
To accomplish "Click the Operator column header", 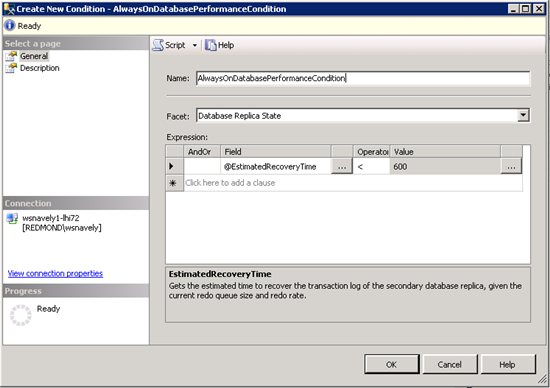I will (x=372, y=152).
